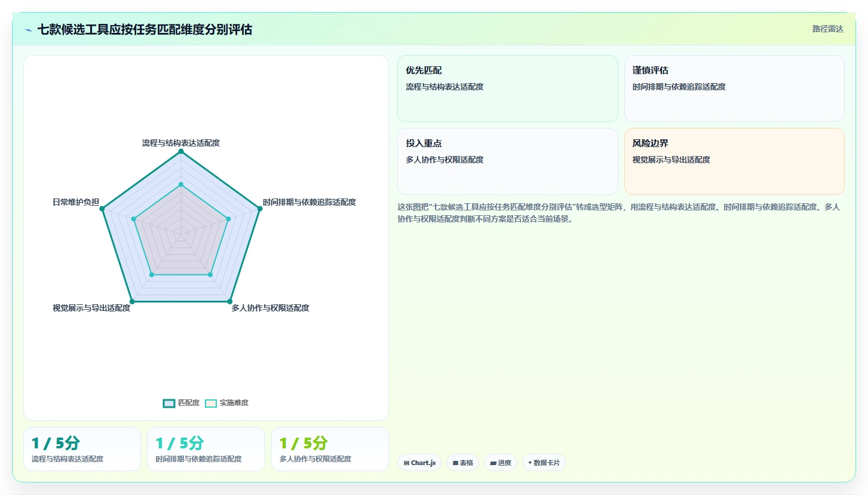Open the Chart.js chip

click(419, 463)
